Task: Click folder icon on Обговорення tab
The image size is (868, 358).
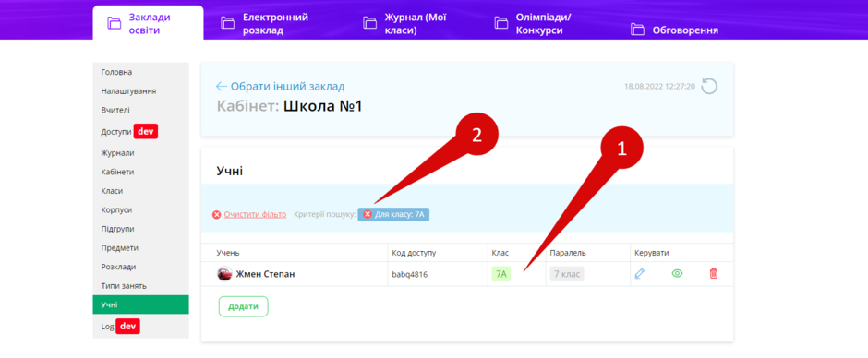Action: pyautogui.click(x=638, y=30)
